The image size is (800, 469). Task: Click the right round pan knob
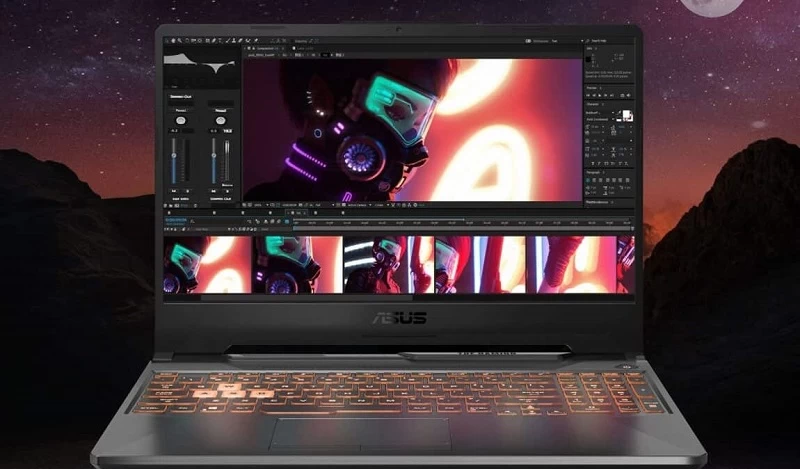[219, 120]
